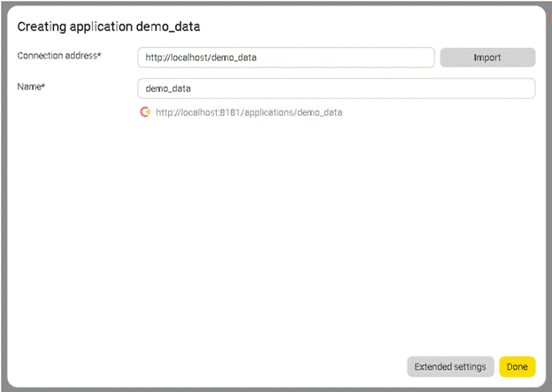Click the application icon beside the localhost URL
Viewport: 552px width, 392px height.
coord(145,112)
